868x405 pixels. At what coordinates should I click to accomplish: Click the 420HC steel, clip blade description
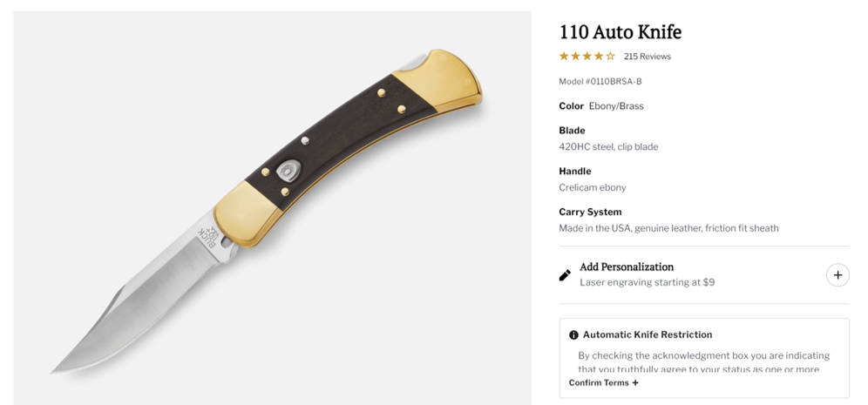point(608,146)
